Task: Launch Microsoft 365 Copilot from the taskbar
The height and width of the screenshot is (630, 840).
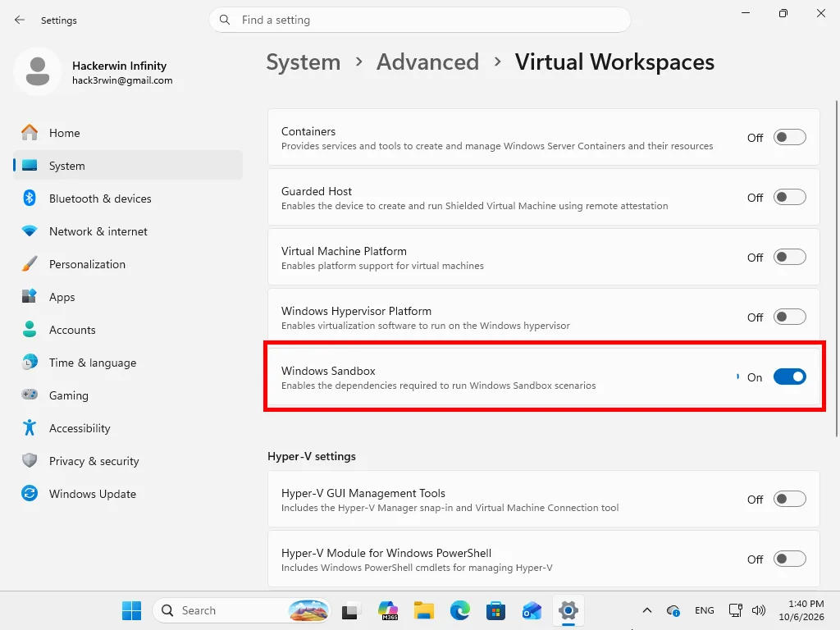Action: coord(387,610)
